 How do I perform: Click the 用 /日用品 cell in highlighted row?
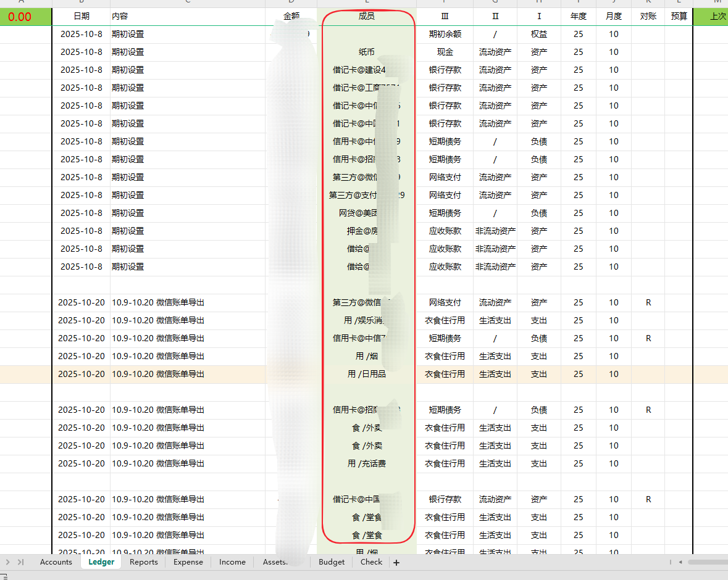[x=367, y=375]
